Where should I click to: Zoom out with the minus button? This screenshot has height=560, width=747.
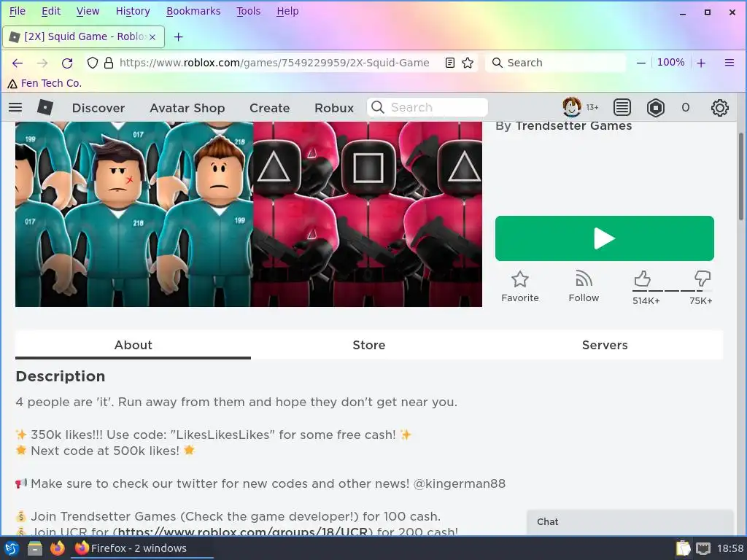coord(641,63)
